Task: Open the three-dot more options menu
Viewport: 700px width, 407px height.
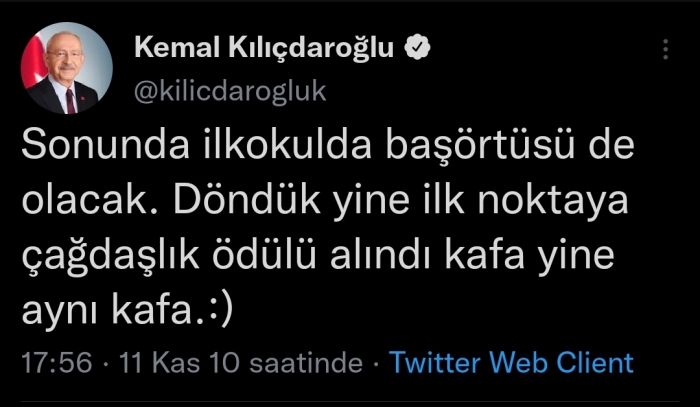Action: 665,49
